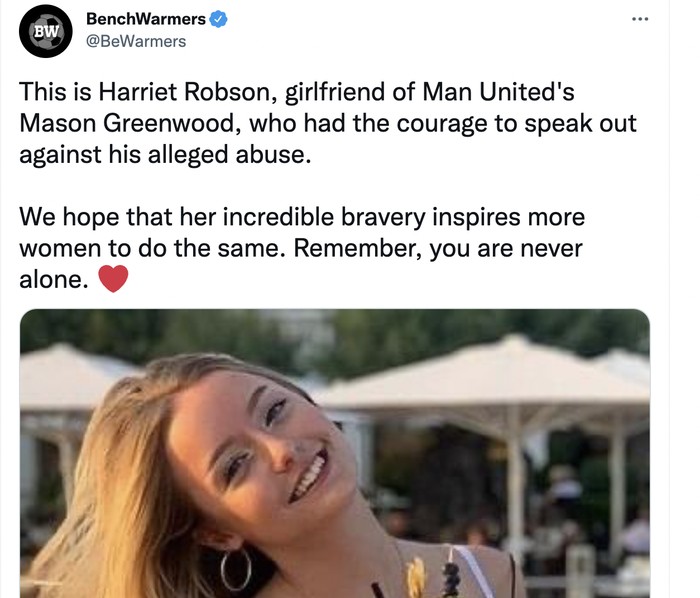
Task: Click the blue verified checkmark badge
Action: pos(218,19)
